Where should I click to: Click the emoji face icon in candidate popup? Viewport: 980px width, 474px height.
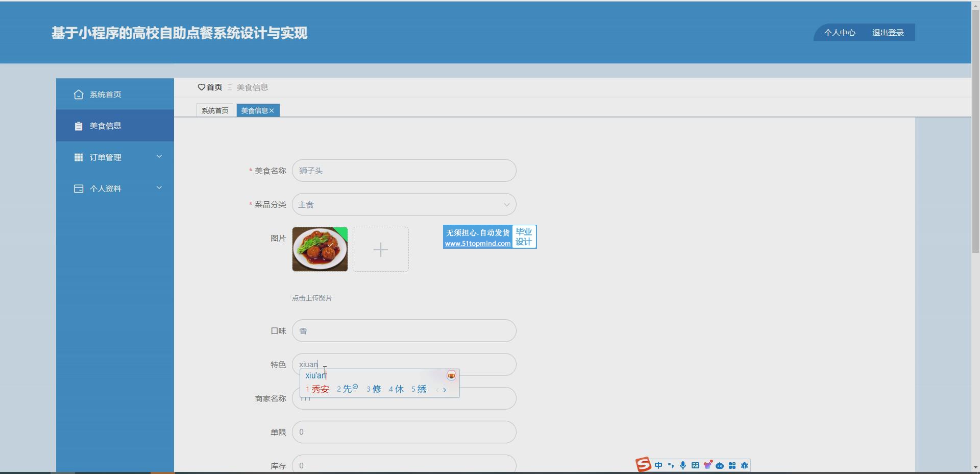click(x=451, y=376)
